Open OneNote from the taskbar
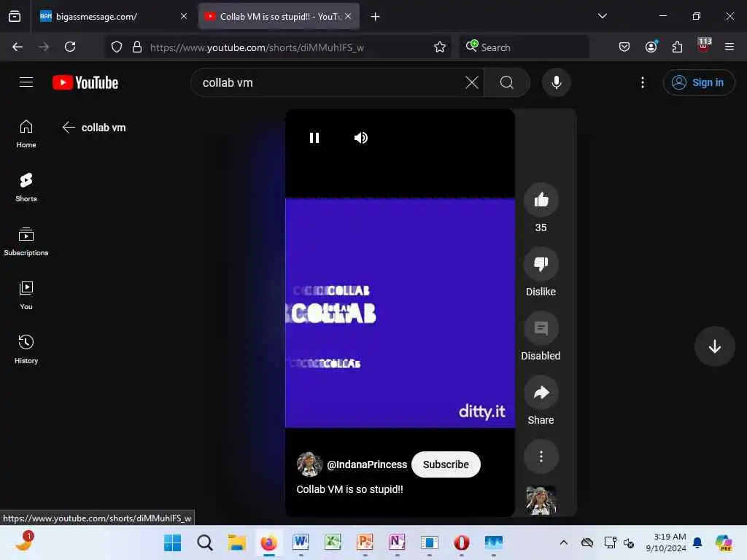747x560 pixels. 397,542
